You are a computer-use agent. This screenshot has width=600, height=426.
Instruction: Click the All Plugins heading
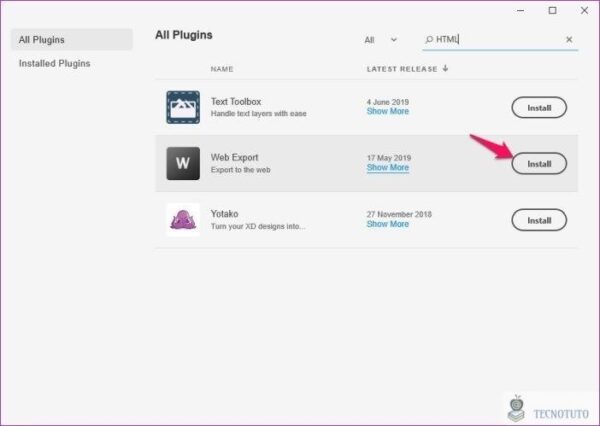(184, 35)
